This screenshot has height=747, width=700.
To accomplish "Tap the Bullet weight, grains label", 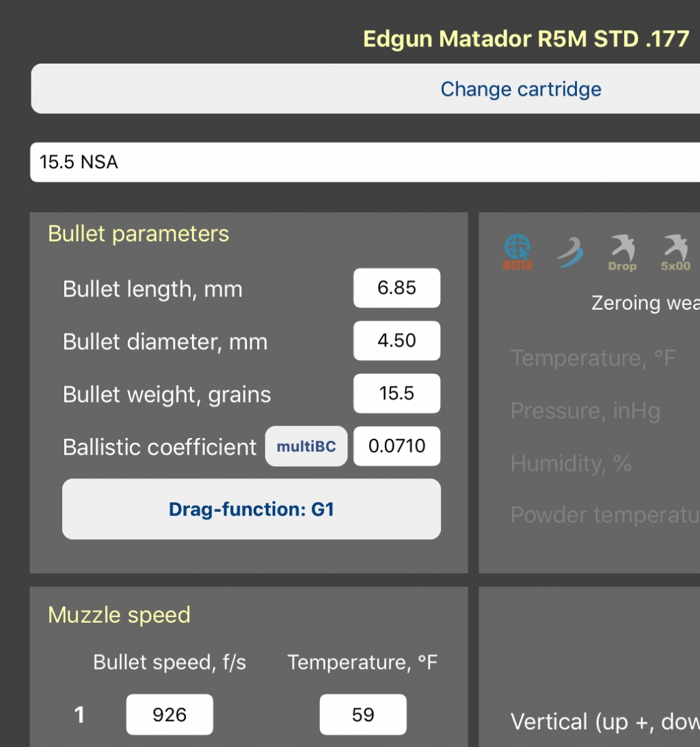I will [x=167, y=395].
